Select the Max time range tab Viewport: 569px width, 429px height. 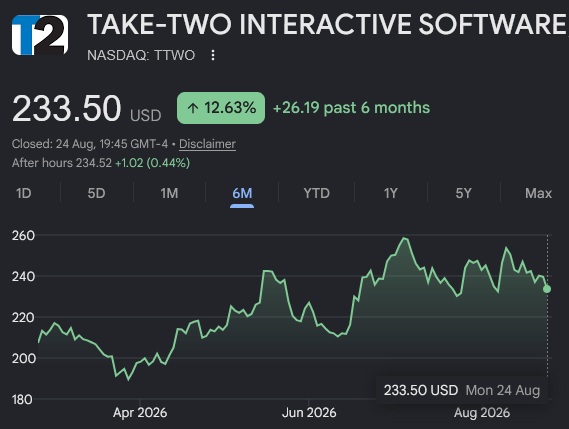pyautogui.click(x=538, y=193)
